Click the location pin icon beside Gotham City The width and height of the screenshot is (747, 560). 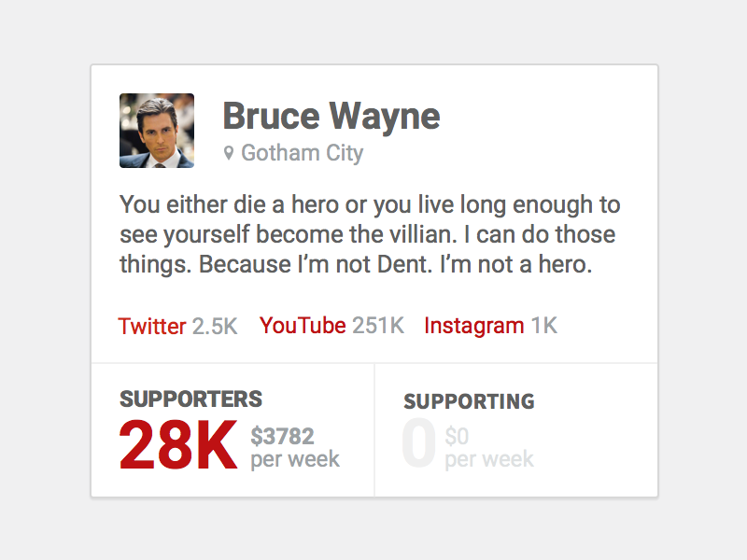[x=229, y=153]
